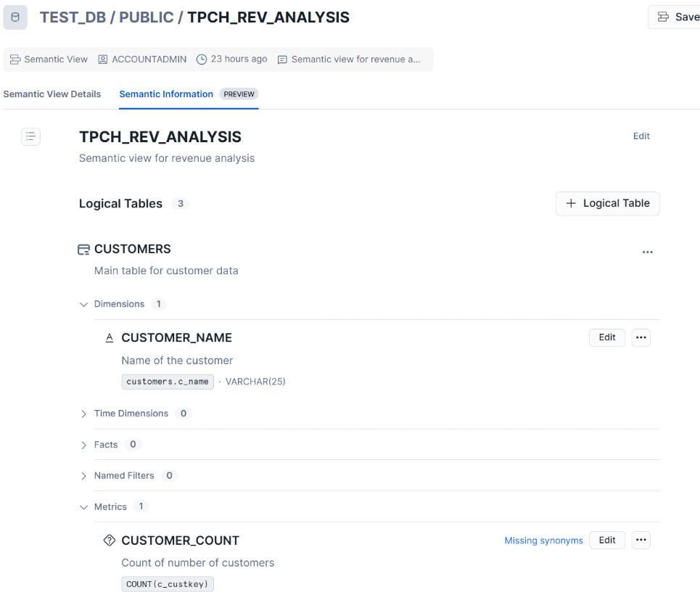Click the PUBLIC schema in the breadcrumb
This screenshot has height=600, width=700.
(146, 17)
